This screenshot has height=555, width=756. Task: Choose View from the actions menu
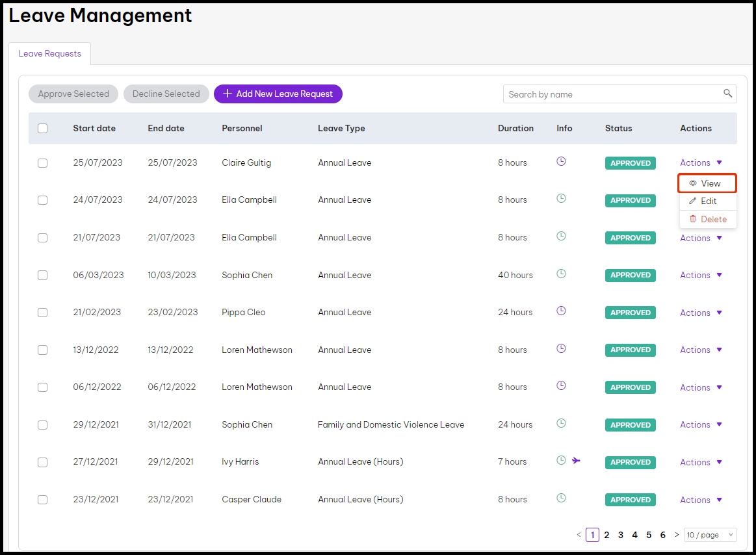click(707, 183)
